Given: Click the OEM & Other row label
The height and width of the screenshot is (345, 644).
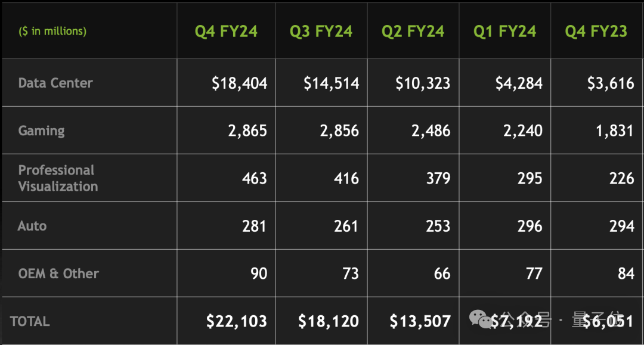Looking at the screenshot, I should click(58, 273).
